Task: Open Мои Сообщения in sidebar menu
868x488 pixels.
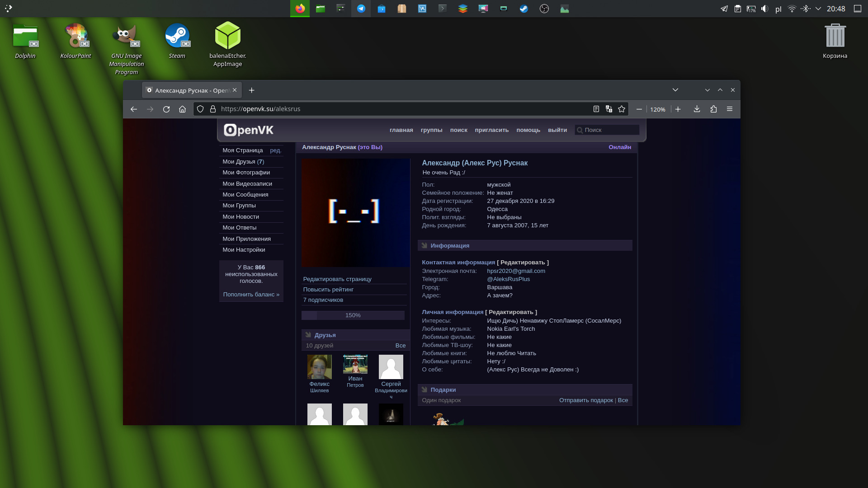Action: (x=245, y=195)
